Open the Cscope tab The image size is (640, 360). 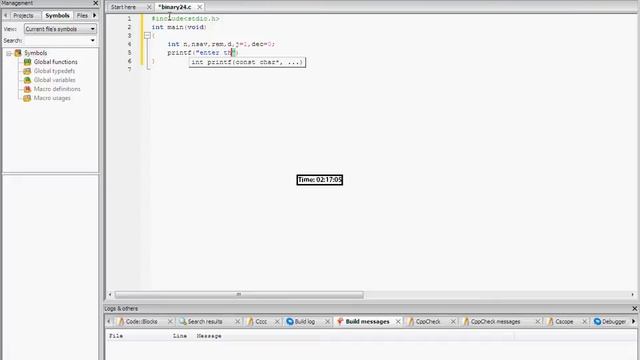coord(564,322)
